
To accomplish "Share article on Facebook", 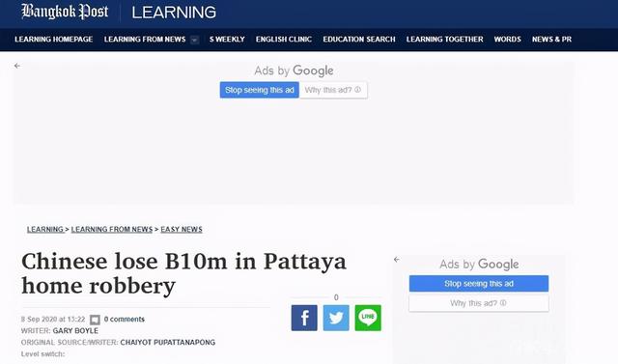I will (304, 318).
